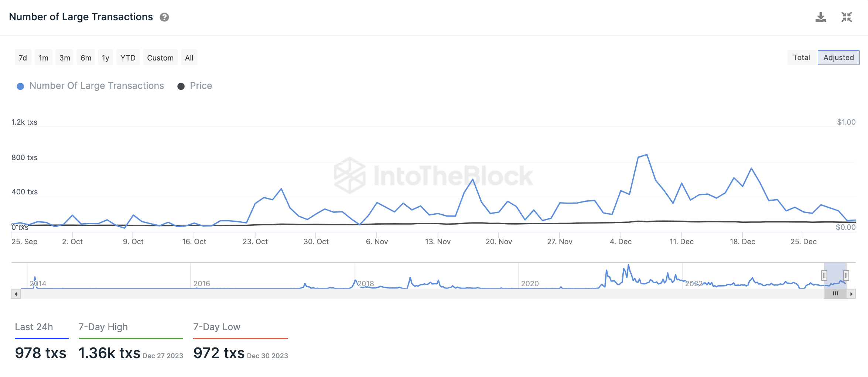Collapse the chart from fullscreen view
The image size is (868, 377).
pyautogui.click(x=847, y=17)
